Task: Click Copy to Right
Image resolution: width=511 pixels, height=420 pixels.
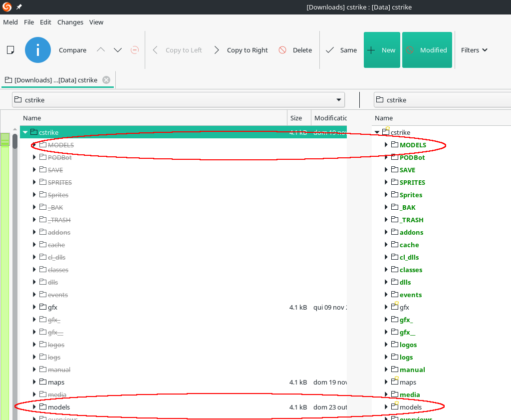Action: point(241,50)
